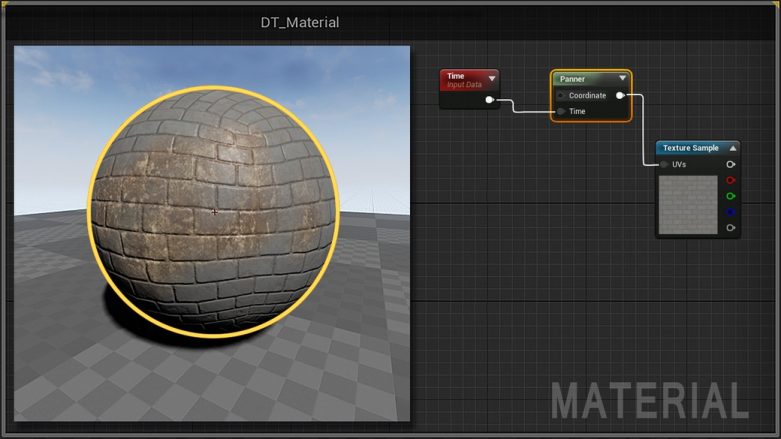Click the Time node output pin
The width and height of the screenshot is (781, 439).
pos(490,100)
